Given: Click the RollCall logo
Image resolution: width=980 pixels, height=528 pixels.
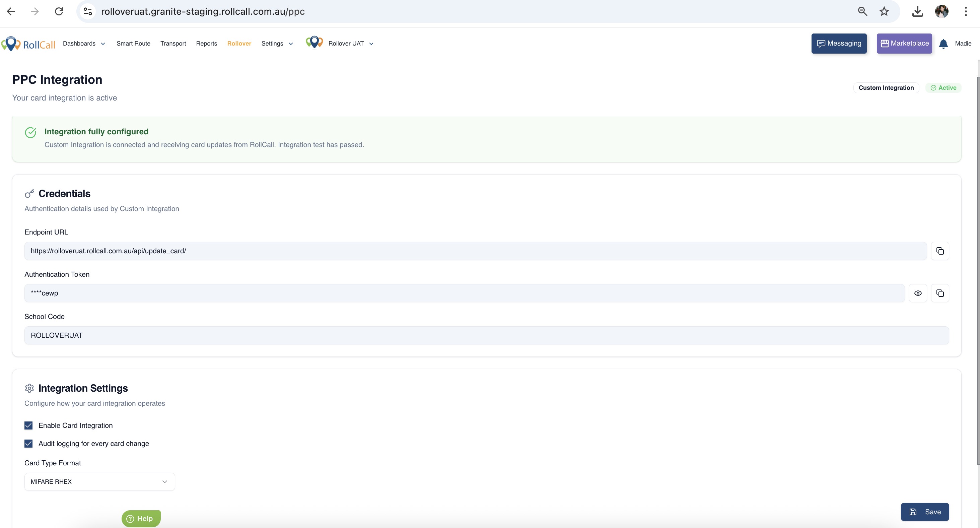Looking at the screenshot, I should point(28,44).
